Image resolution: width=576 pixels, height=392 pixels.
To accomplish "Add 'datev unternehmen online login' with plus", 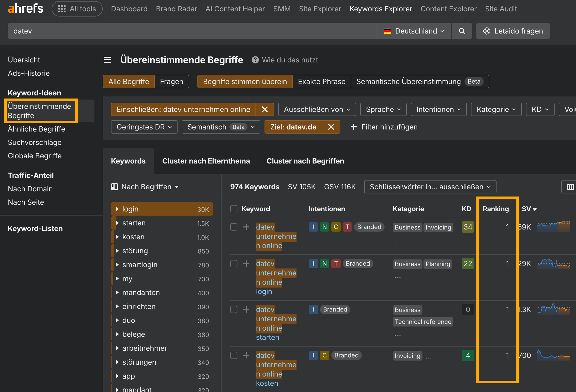I will tap(246, 264).
